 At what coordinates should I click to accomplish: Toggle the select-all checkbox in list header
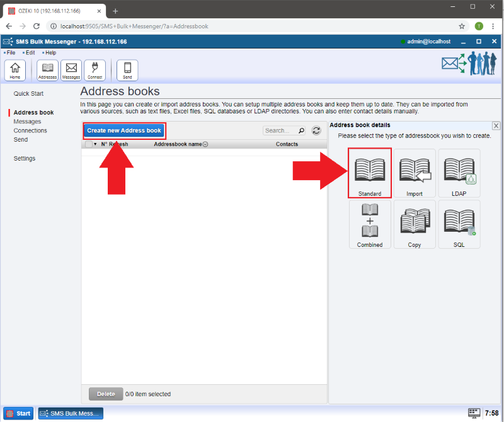click(88, 144)
